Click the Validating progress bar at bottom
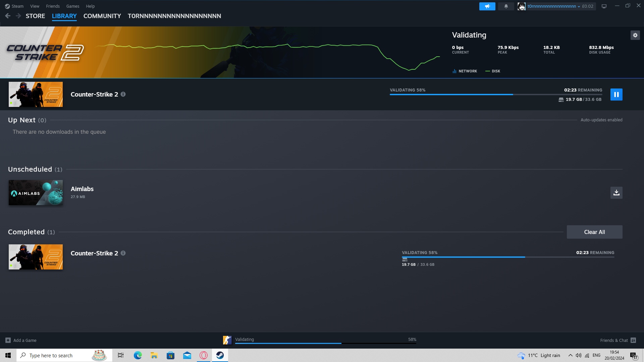This screenshot has height=362, width=644. [325, 343]
